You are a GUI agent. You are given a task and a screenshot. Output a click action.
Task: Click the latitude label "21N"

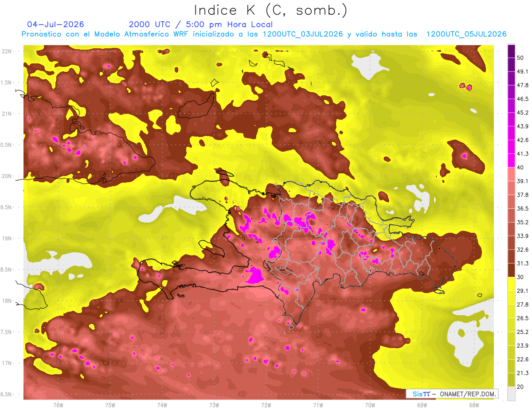[7, 114]
